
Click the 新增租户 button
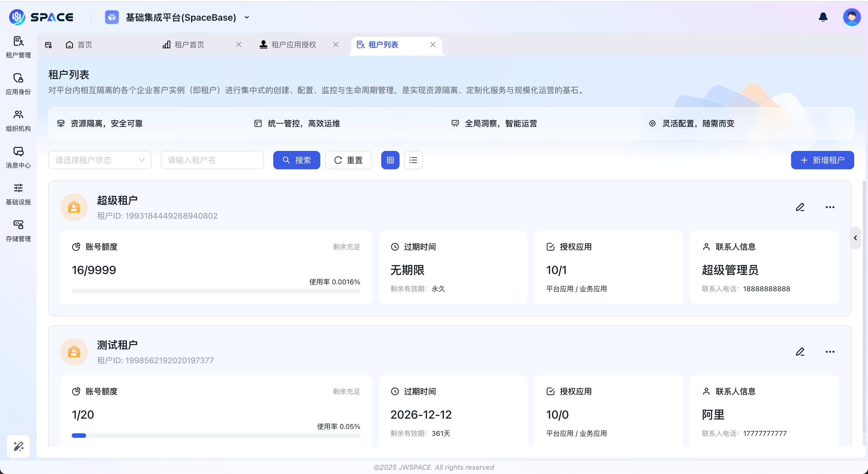[822, 160]
